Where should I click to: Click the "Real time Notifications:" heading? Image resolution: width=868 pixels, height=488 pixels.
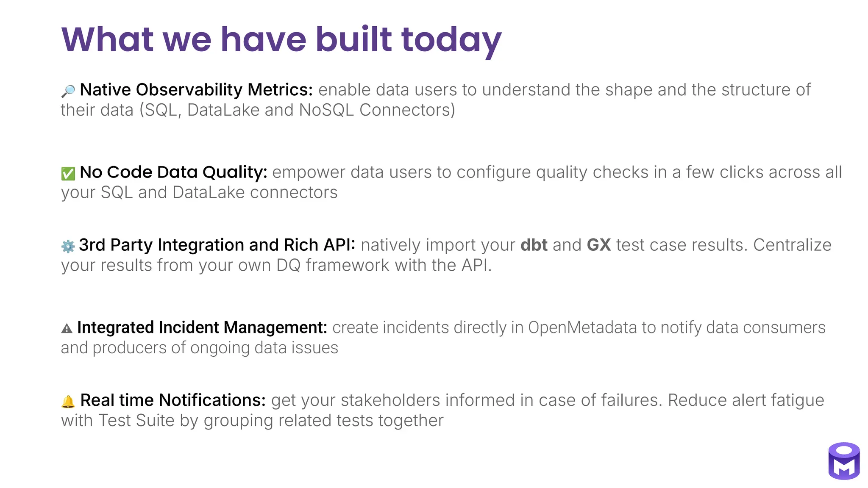[173, 400]
